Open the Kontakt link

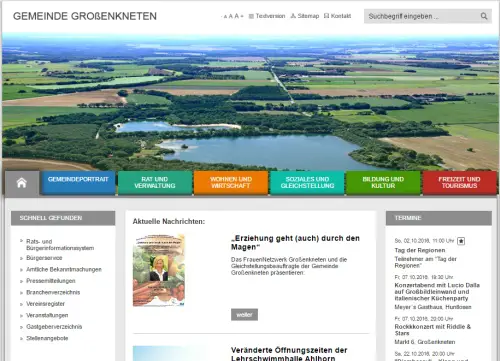click(337, 16)
